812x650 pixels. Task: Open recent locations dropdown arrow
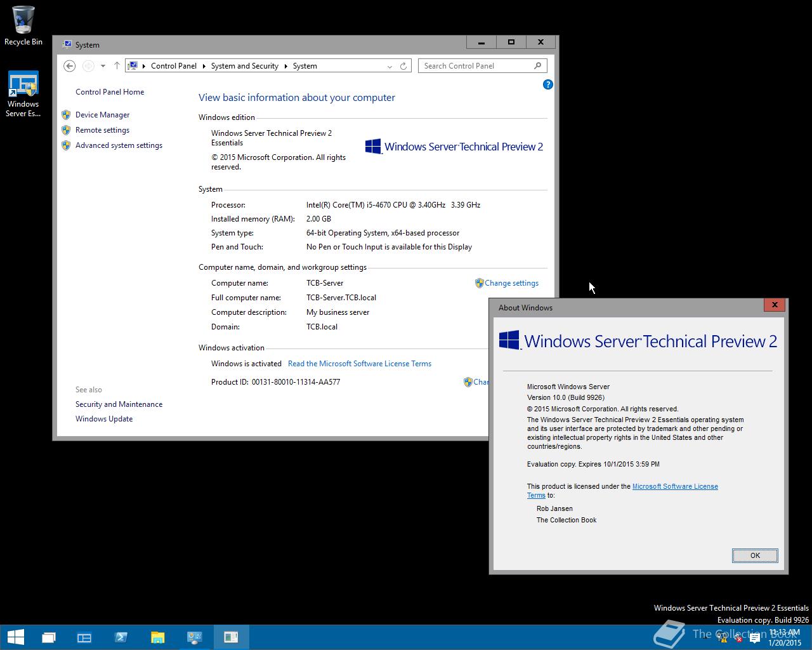tap(103, 66)
